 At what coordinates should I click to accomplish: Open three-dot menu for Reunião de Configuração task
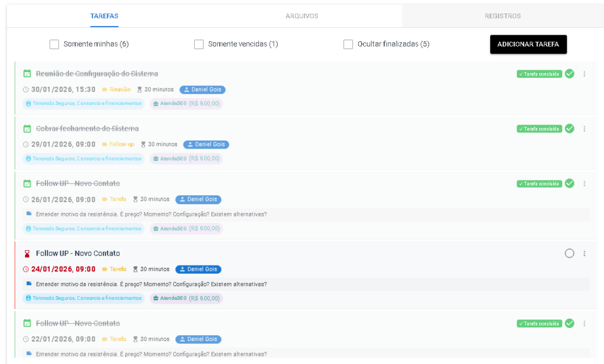(x=585, y=74)
